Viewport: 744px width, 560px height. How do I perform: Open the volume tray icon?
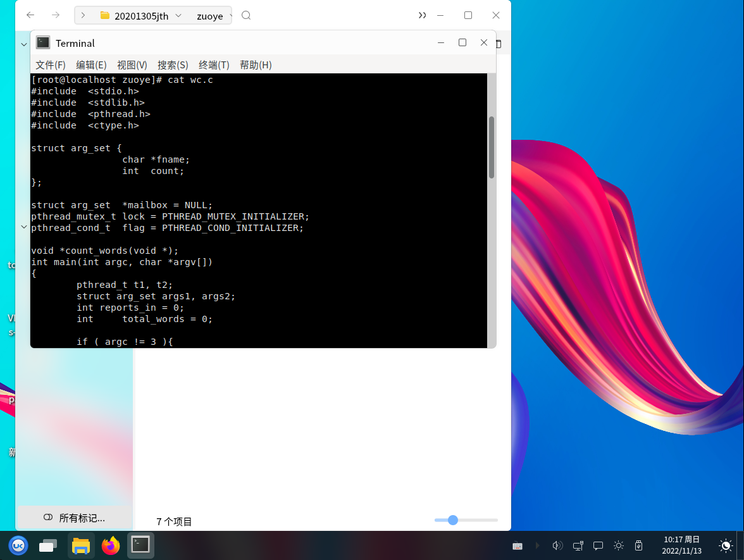pos(557,545)
